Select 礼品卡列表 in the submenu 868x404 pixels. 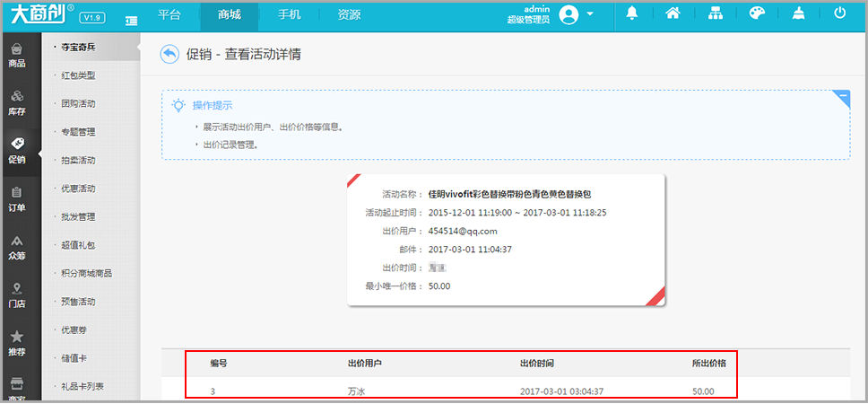(x=82, y=386)
